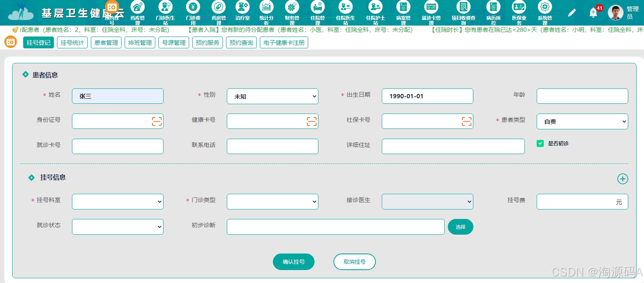Click the 年龄 input field
The width and height of the screenshot is (644, 283).
[x=582, y=96]
